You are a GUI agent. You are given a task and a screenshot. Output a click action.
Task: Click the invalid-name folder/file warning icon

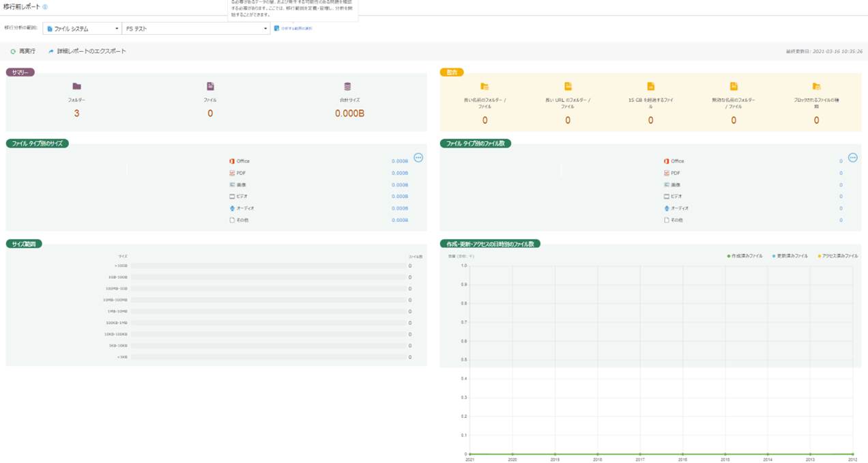734,87
